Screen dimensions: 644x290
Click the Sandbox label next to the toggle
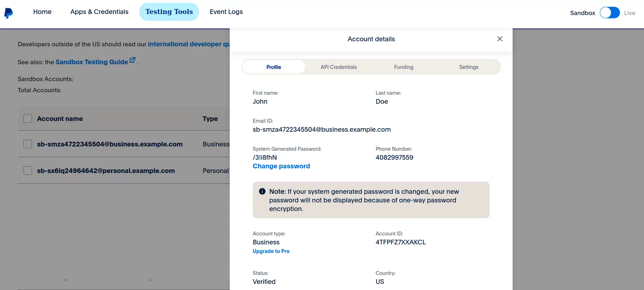point(583,13)
